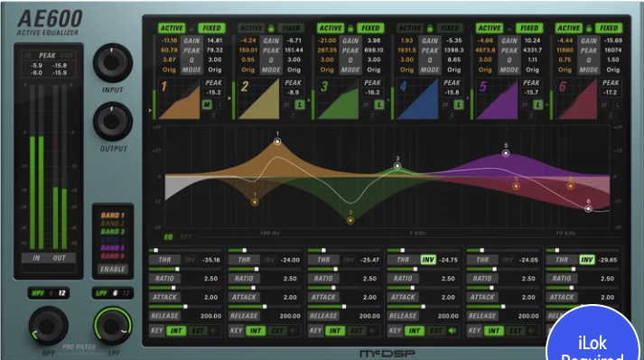Enable ACTIVE on band 4

[410, 28]
